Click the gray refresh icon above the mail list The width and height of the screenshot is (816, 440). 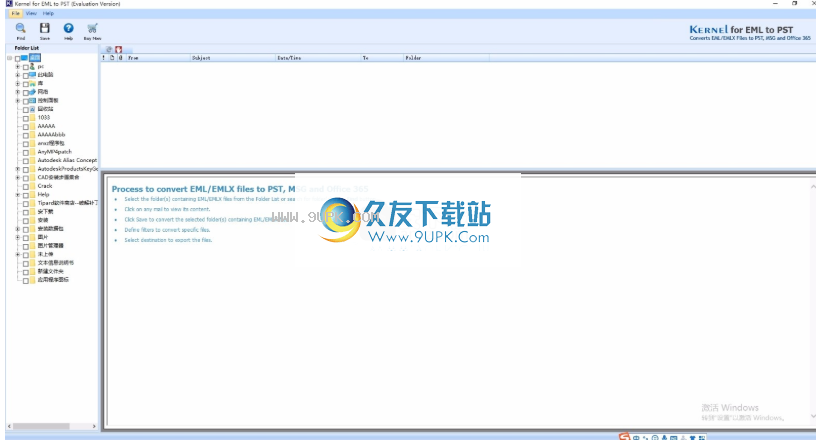click(109, 49)
